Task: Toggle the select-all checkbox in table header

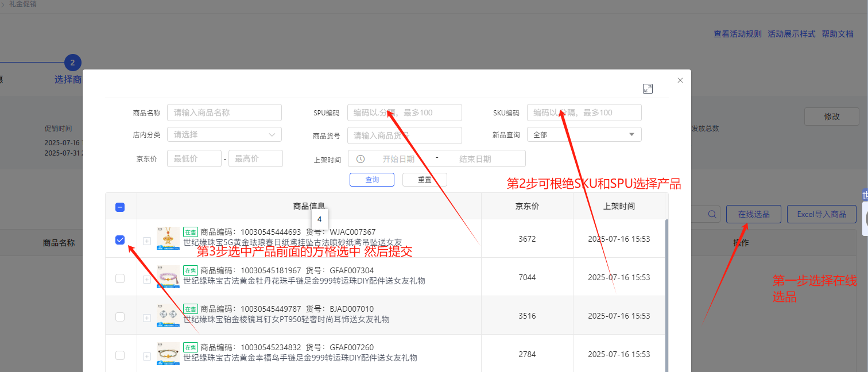Action: [x=120, y=207]
